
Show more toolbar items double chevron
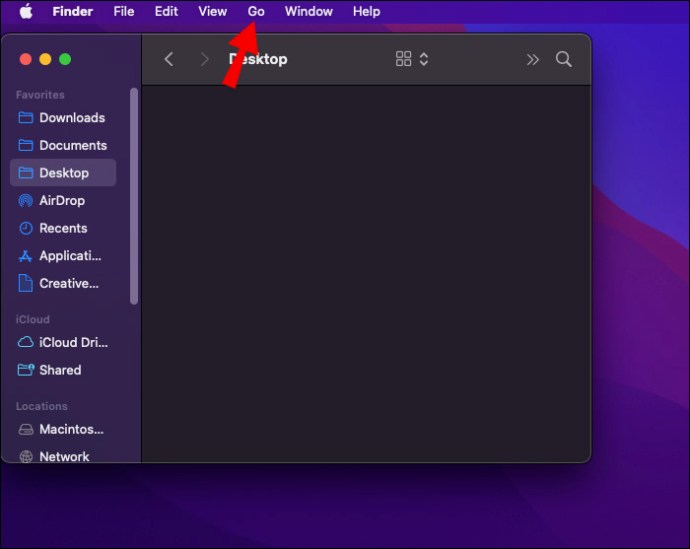pos(532,59)
